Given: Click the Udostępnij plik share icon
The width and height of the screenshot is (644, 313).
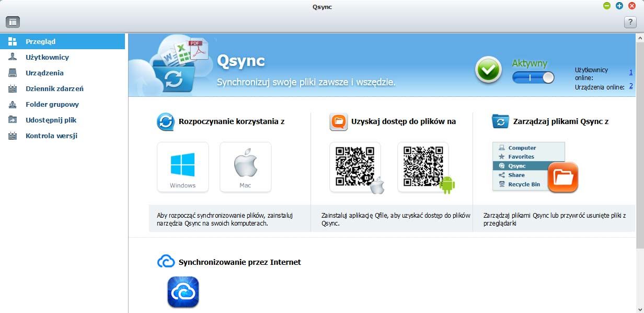Looking at the screenshot, I should tap(13, 120).
